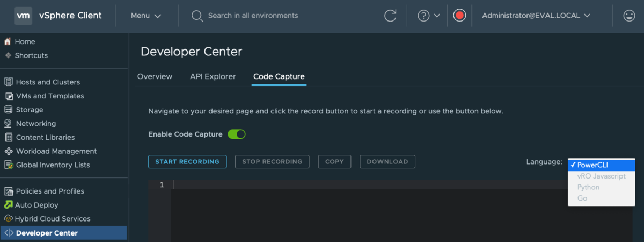Click the START RECORDING button
The image size is (644, 242).
pyautogui.click(x=187, y=161)
